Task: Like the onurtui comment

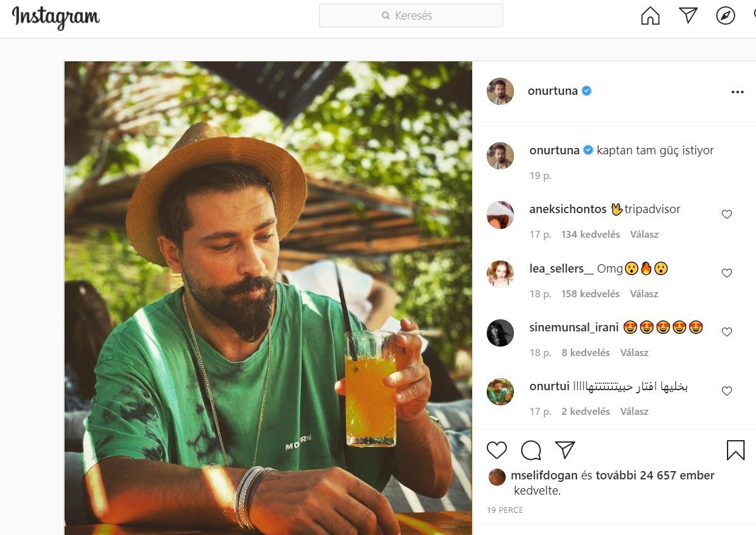Action: (x=727, y=391)
